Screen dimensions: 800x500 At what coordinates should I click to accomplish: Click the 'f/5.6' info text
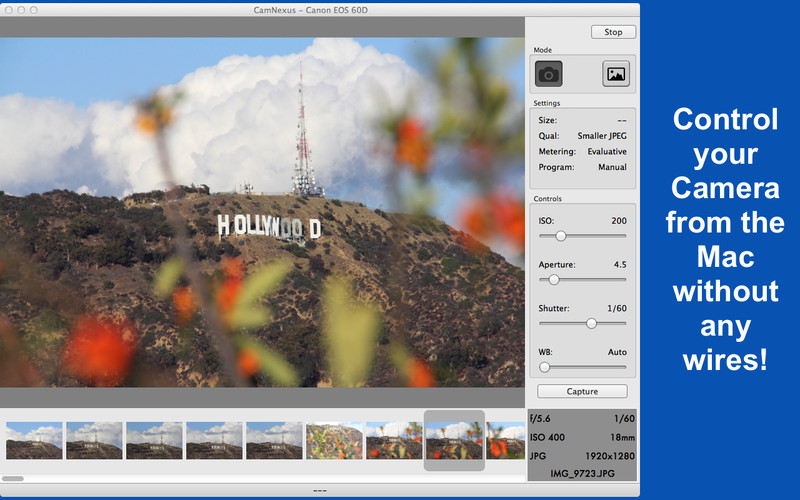pyautogui.click(x=540, y=419)
